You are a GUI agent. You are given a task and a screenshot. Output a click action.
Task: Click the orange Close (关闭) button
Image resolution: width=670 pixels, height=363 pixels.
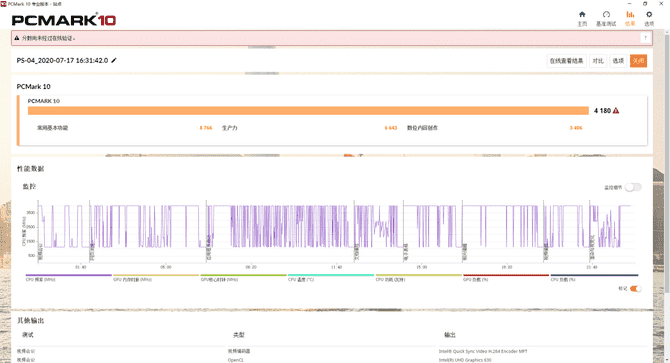pyautogui.click(x=638, y=61)
